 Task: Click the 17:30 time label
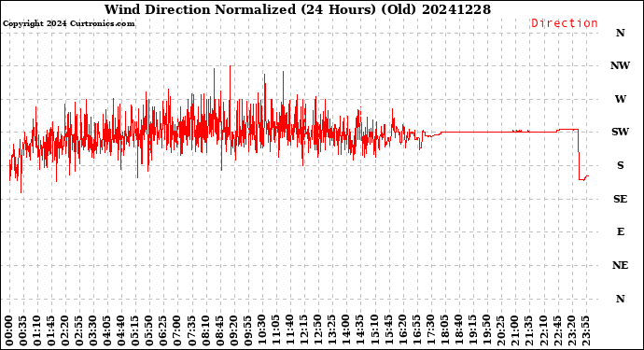(x=430, y=330)
